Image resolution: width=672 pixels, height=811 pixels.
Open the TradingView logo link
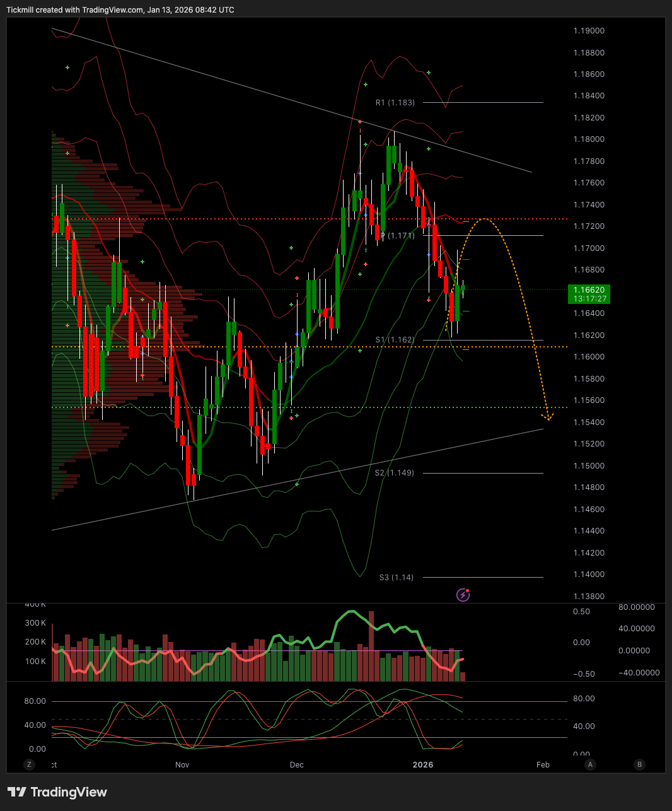click(x=57, y=792)
